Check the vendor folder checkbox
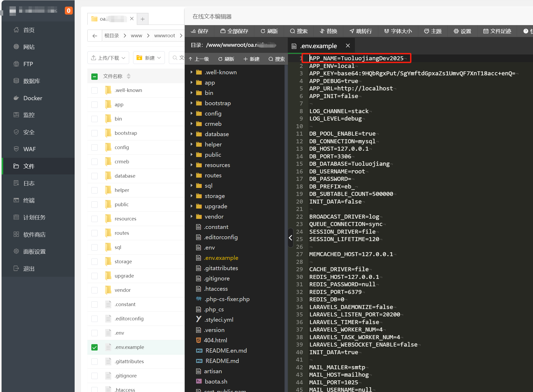The width and height of the screenshot is (533, 392). 94,290
